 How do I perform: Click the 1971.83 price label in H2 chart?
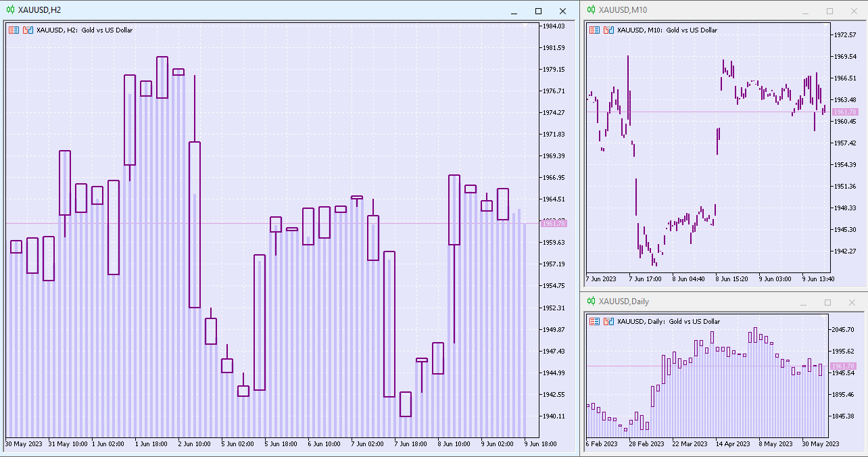pyautogui.click(x=554, y=134)
